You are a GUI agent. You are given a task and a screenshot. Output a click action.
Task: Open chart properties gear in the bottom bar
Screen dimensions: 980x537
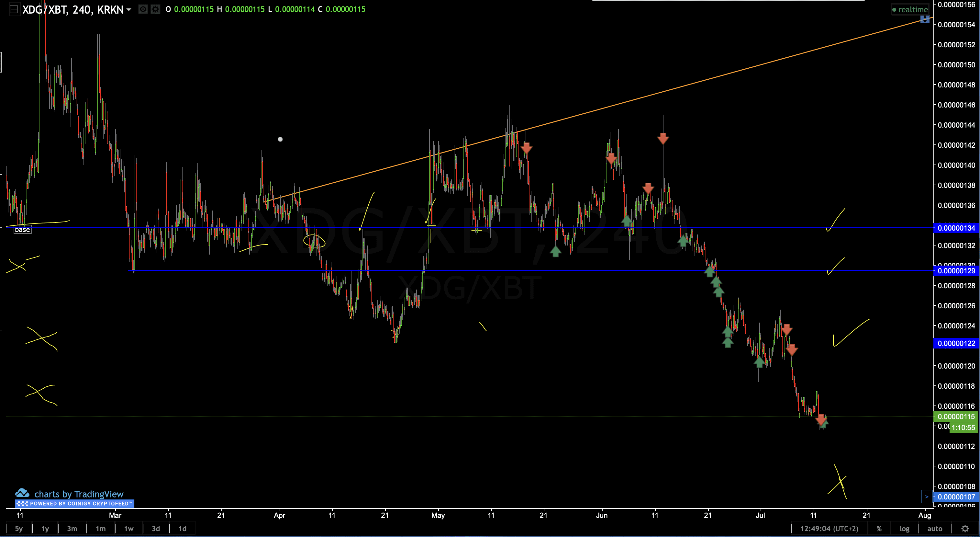965,528
